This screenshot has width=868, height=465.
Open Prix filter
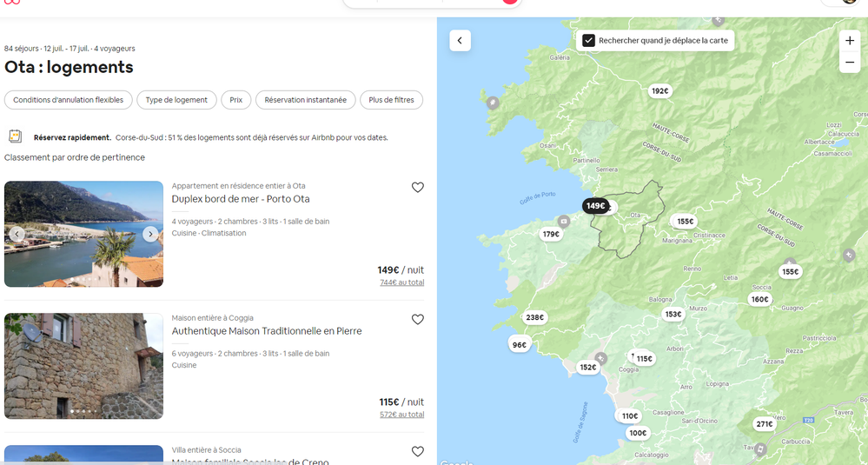[236, 100]
